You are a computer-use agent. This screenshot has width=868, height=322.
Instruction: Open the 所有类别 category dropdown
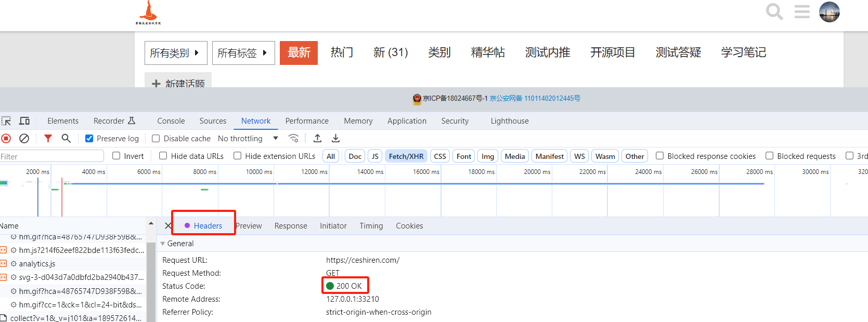[x=176, y=53]
